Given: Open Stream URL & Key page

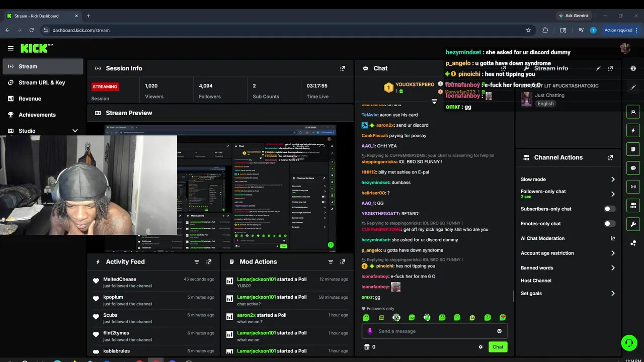Looking at the screenshot, I should 43,82.
